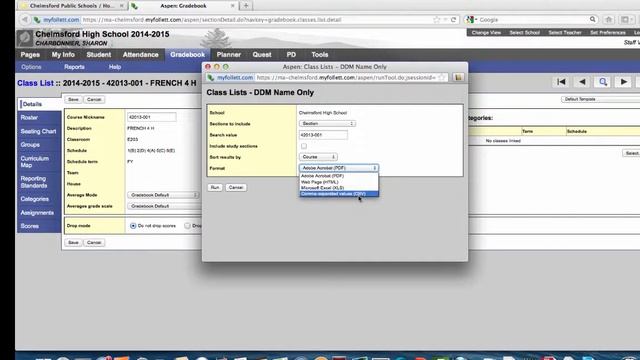
Task: Click the browser back arrow icon
Action: tap(25, 20)
